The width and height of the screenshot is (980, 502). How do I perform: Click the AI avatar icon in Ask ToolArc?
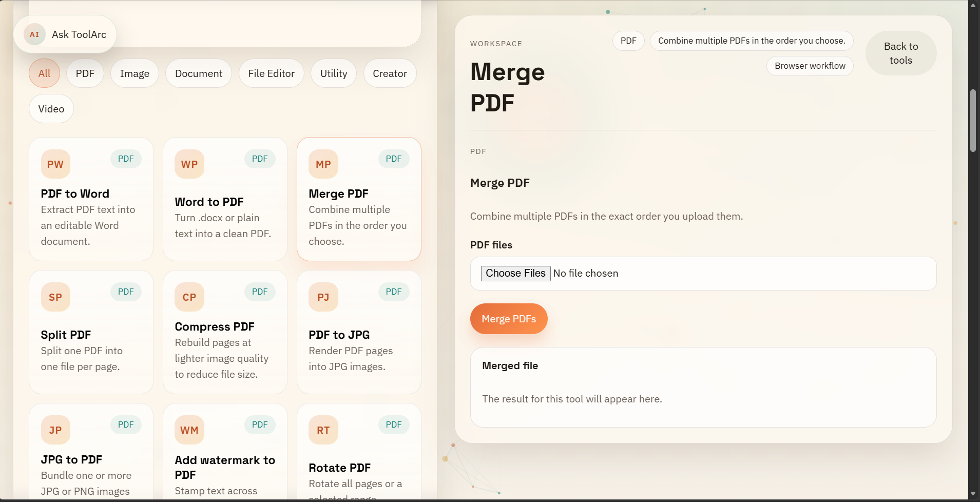point(34,34)
